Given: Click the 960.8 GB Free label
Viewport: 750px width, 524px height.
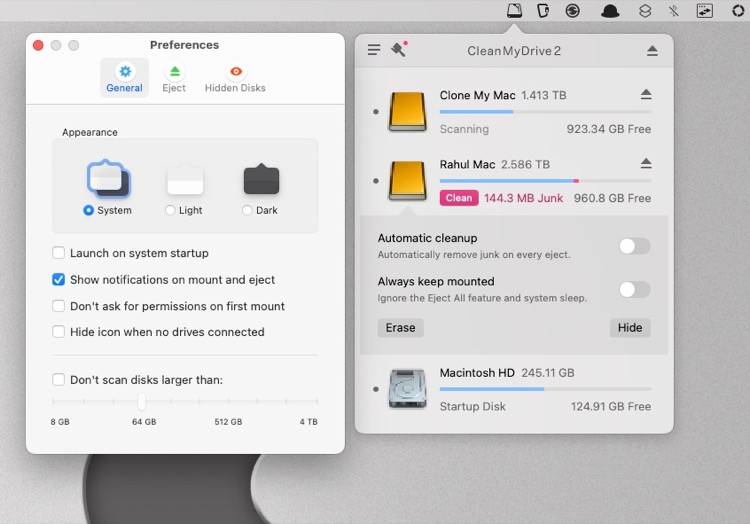Looking at the screenshot, I should [x=612, y=198].
